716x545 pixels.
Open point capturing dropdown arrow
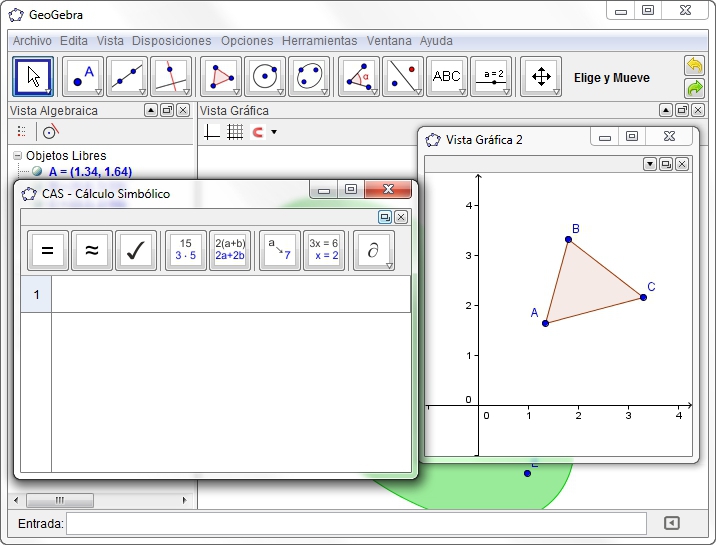(x=274, y=132)
